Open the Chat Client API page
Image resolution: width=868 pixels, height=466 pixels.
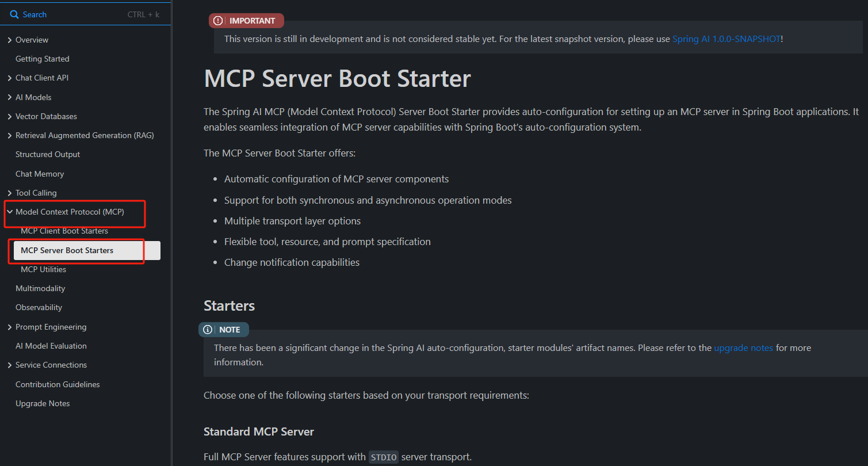[x=42, y=78]
